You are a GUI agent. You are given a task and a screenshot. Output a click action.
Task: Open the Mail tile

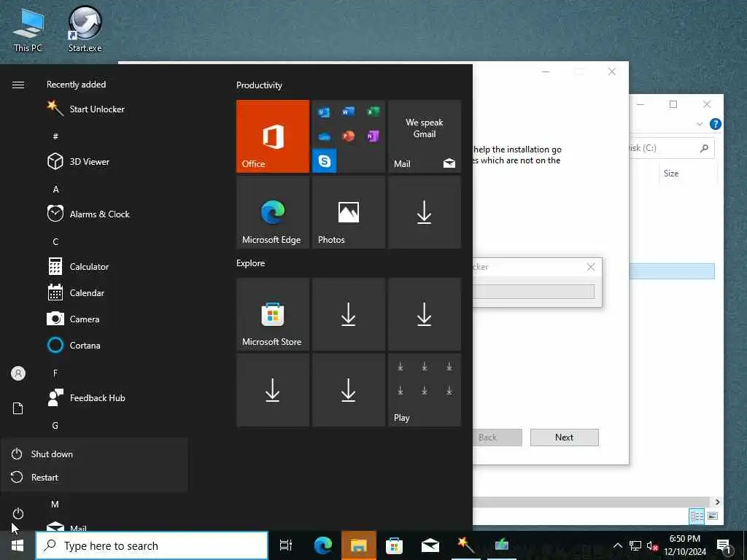[425, 136]
